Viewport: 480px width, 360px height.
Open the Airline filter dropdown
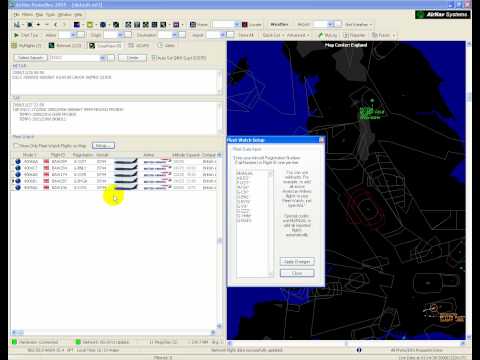[74, 35]
